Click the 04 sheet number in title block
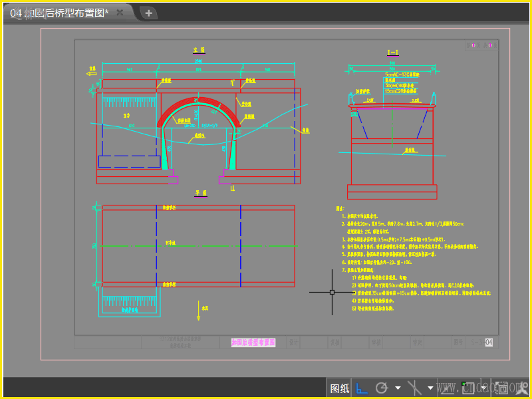532x399 pixels. (489, 342)
